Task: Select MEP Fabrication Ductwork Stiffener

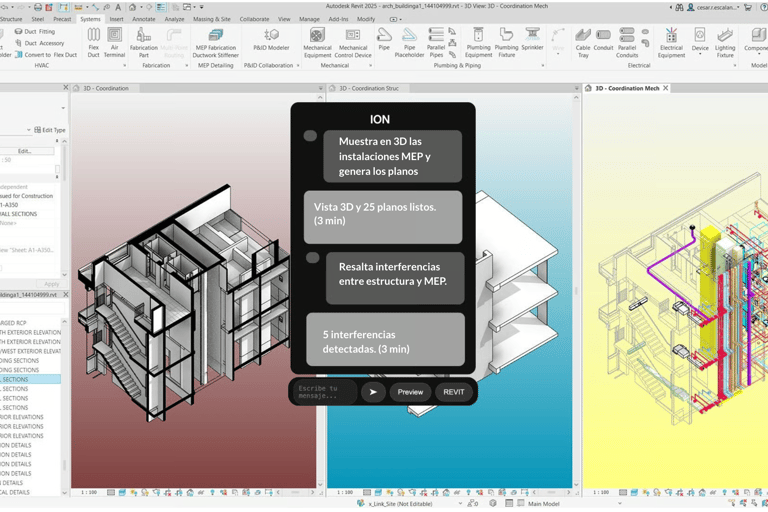Action: [216, 43]
